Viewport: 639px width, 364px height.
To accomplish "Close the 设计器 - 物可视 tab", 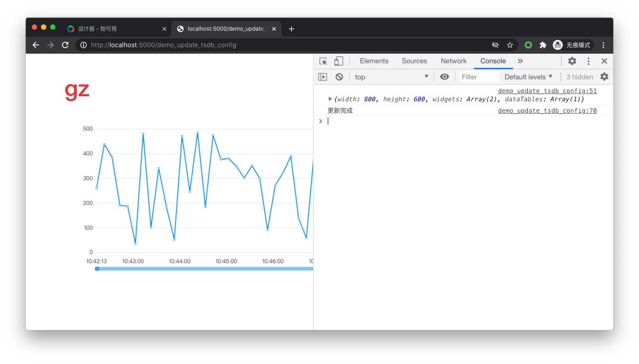I will pos(164,29).
